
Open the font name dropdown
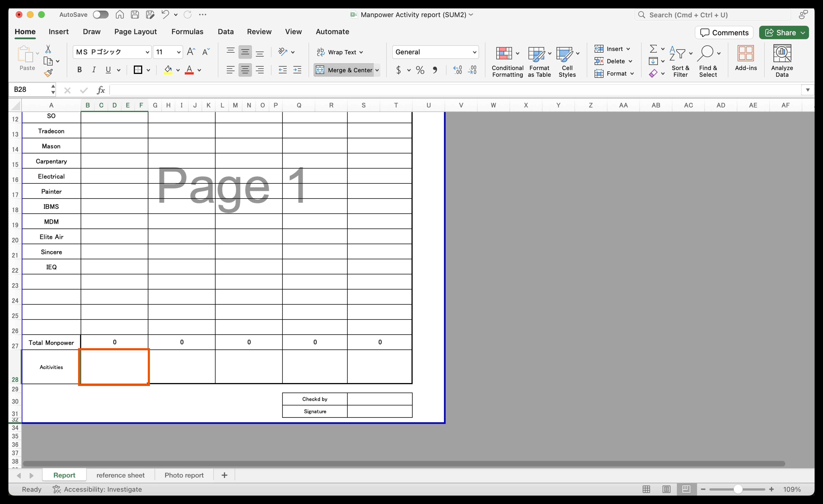[147, 52]
